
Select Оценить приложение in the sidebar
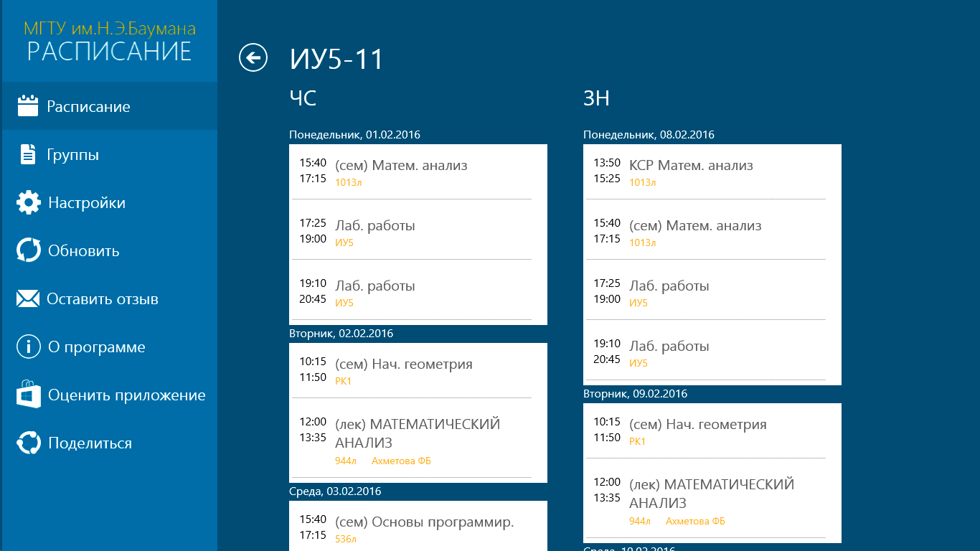109,395
